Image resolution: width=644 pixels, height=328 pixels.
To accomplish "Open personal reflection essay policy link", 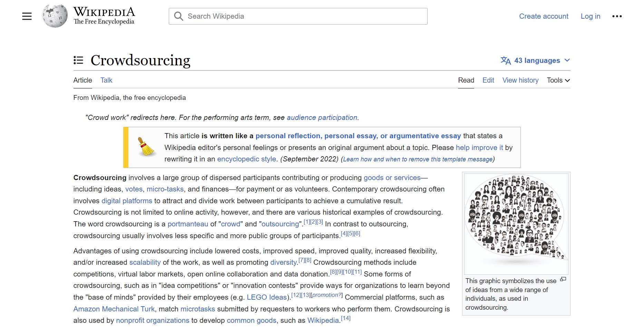I will tap(358, 136).
